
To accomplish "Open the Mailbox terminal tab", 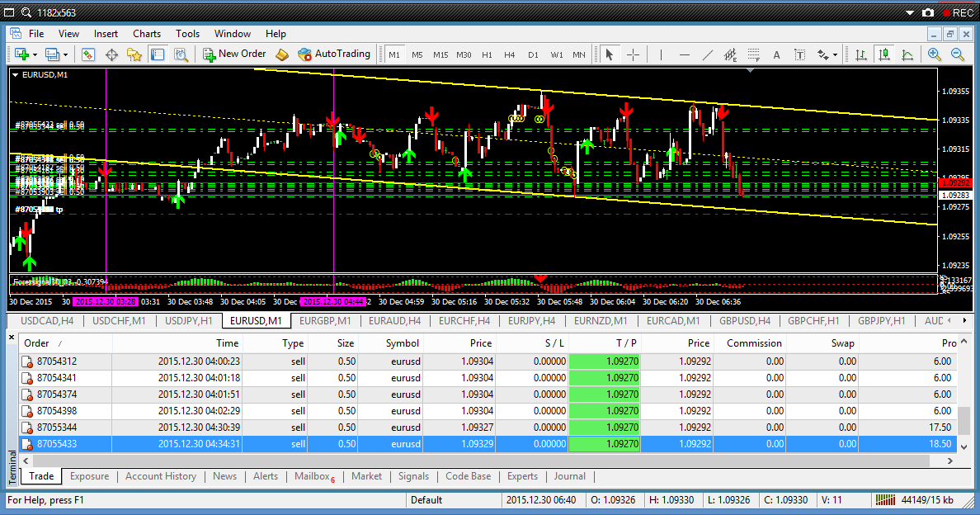I will point(314,476).
